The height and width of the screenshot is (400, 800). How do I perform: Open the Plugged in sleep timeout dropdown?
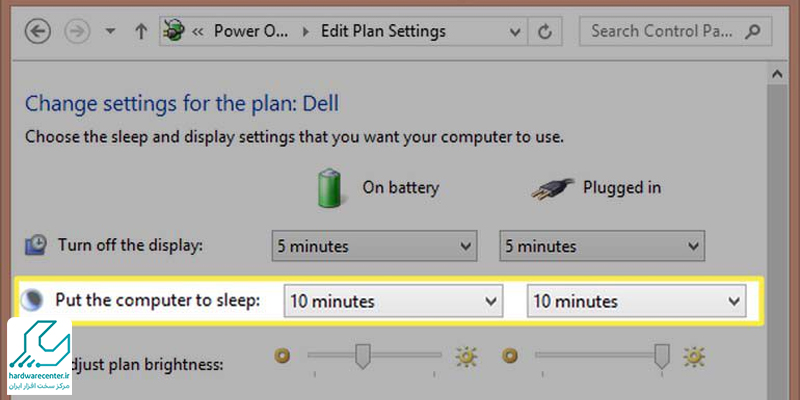coord(636,301)
